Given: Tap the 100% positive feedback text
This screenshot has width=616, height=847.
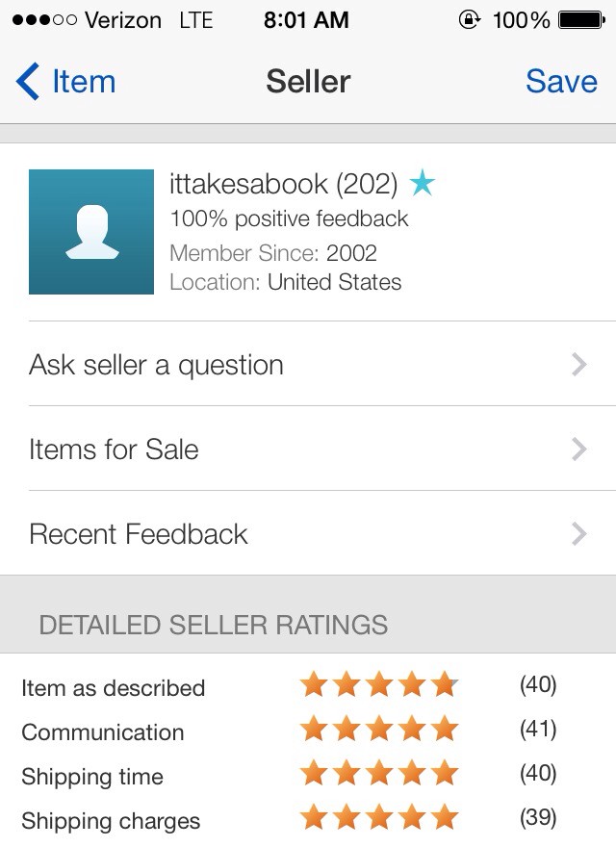Looking at the screenshot, I should 289,219.
